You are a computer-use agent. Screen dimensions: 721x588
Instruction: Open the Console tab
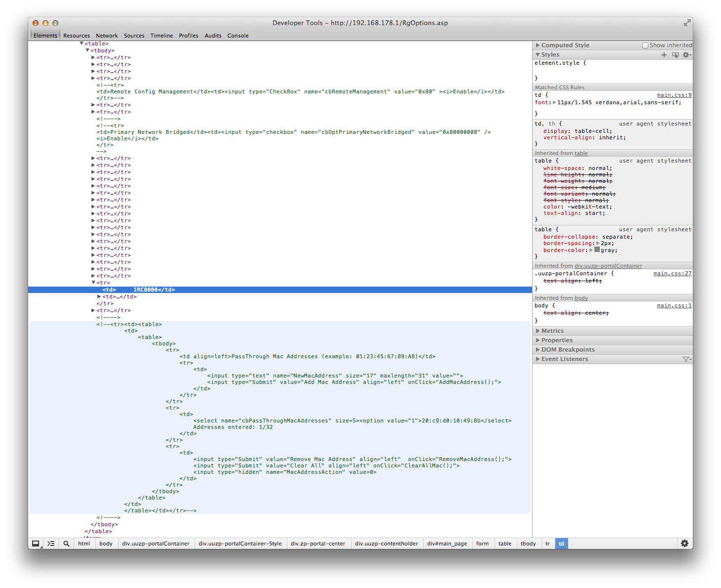click(238, 36)
